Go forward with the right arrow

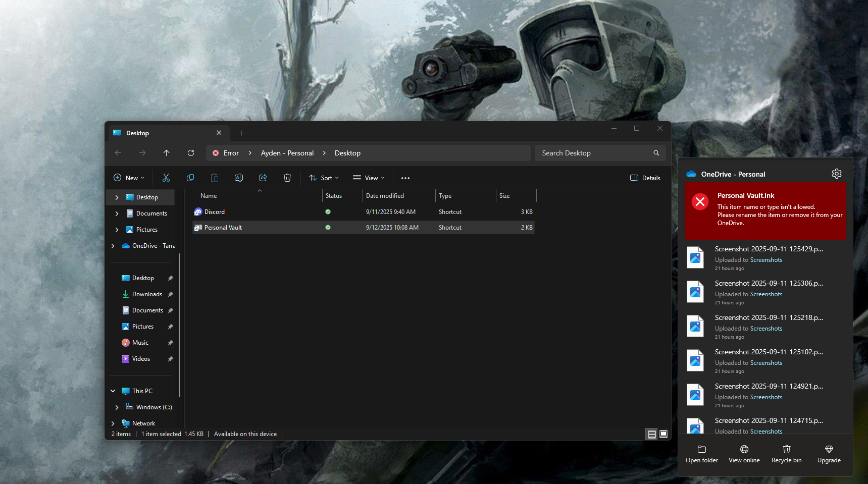pyautogui.click(x=142, y=153)
